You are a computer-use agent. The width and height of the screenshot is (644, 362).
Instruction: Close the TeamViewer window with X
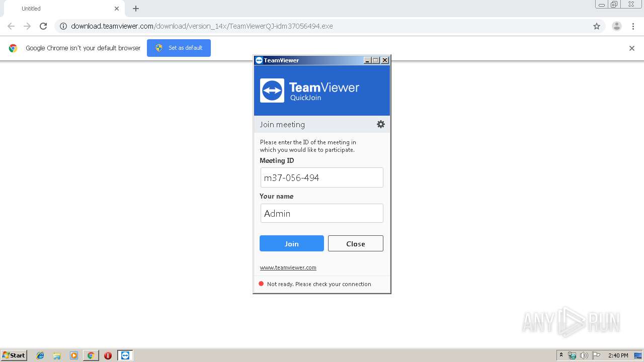coord(385,60)
